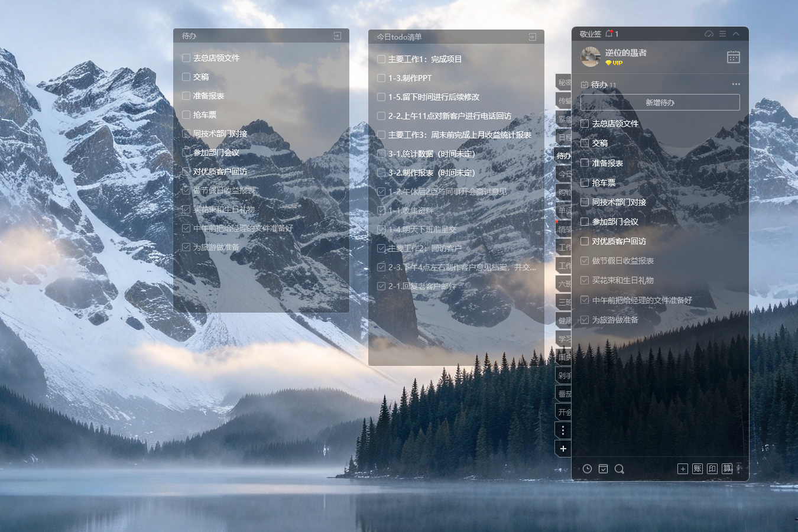Open the notification bell in 敬业签 title bar
The height and width of the screenshot is (532, 798).
[609, 34]
